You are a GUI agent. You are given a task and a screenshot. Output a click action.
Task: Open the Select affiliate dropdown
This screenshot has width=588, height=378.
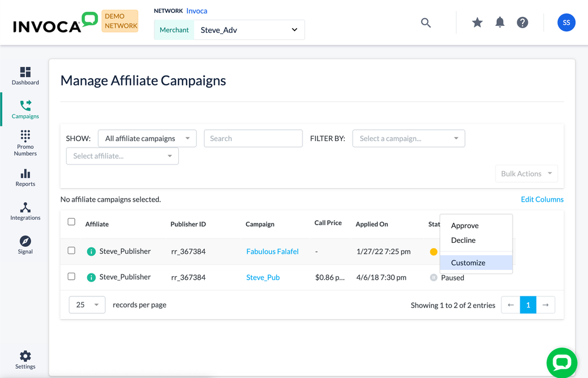click(122, 156)
